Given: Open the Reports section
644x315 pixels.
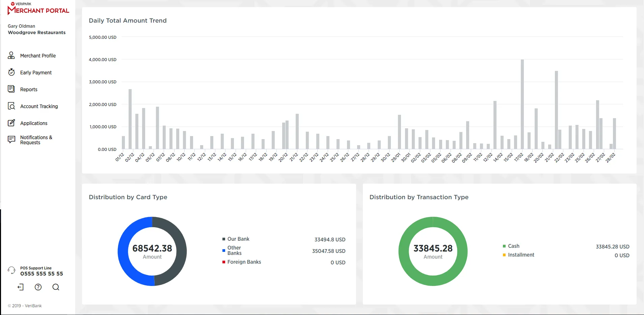Looking at the screenshot, I should tap(29, 89).
